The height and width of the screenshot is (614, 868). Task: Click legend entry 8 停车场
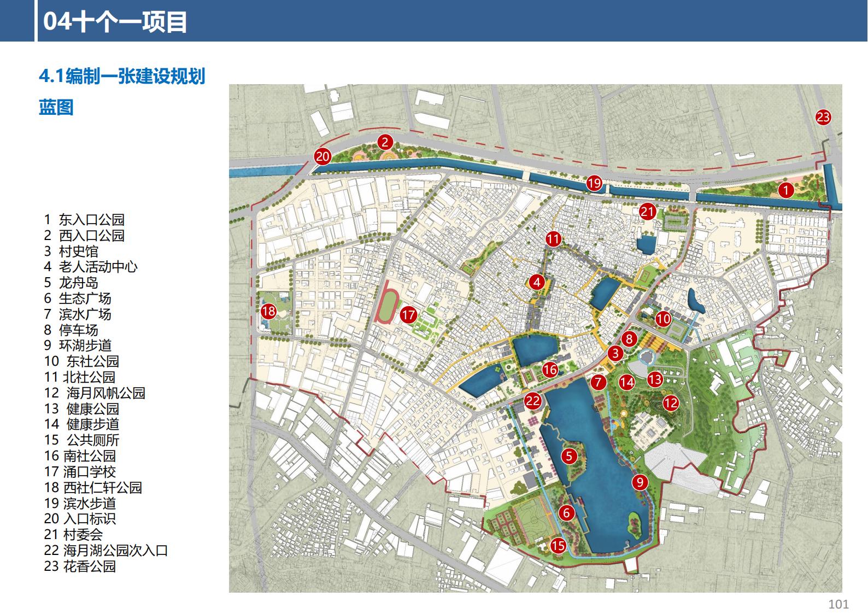(x=71, y=330)
